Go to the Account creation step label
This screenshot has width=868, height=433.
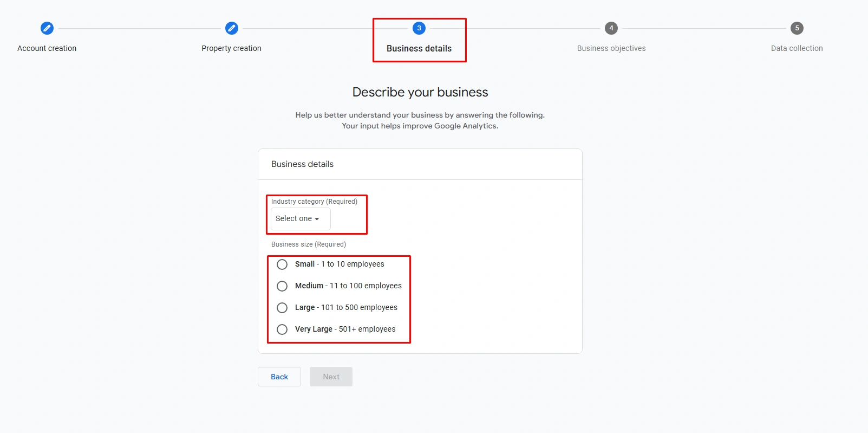[x=47, y=48]
